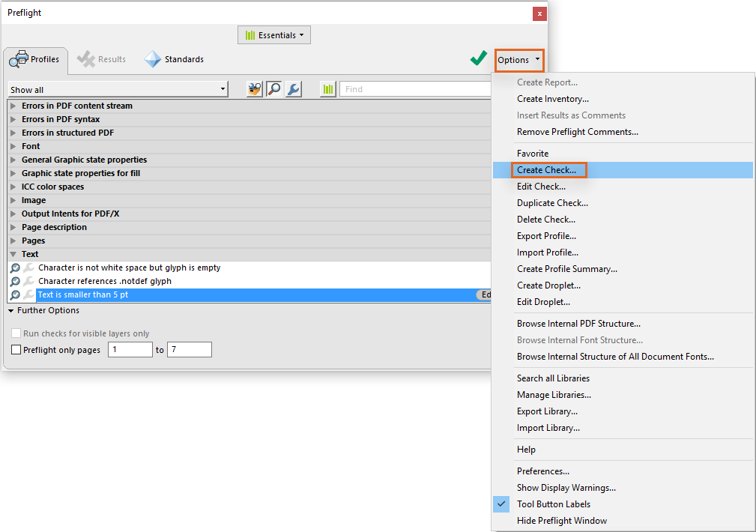This screenshot has height=532, width=756.
Task: Click the green checkmark analyze icon
Action: click(478, 57)
